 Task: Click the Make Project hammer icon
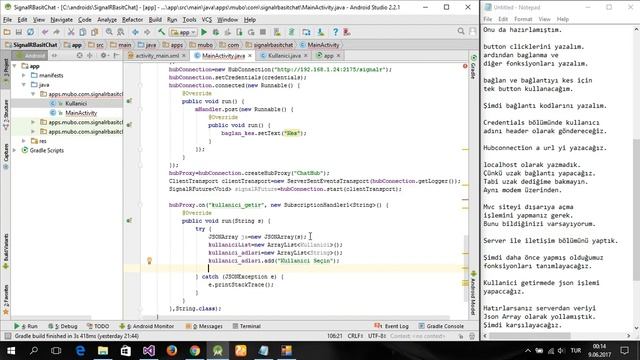pyautogui.click(x=162, y=32)
